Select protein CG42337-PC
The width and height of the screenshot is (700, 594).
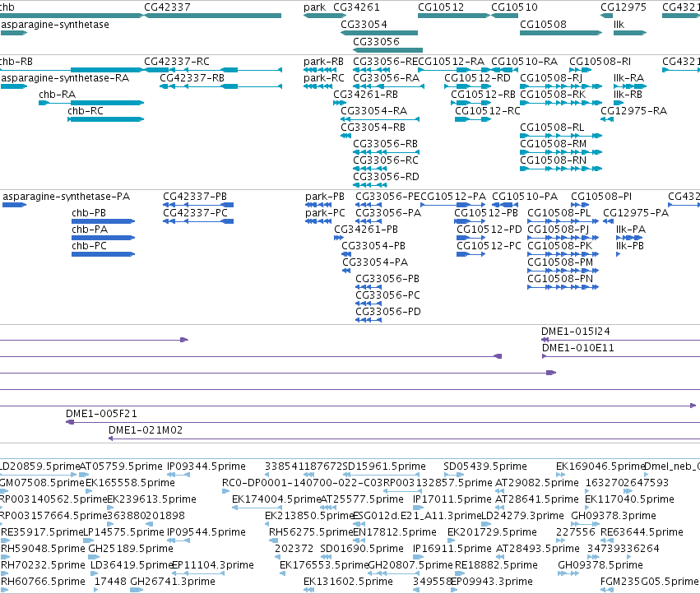(195, 213)
